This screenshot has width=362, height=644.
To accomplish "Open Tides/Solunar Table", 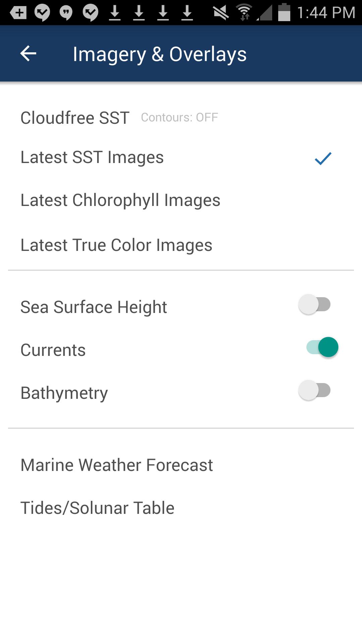I will coord(181,508).
